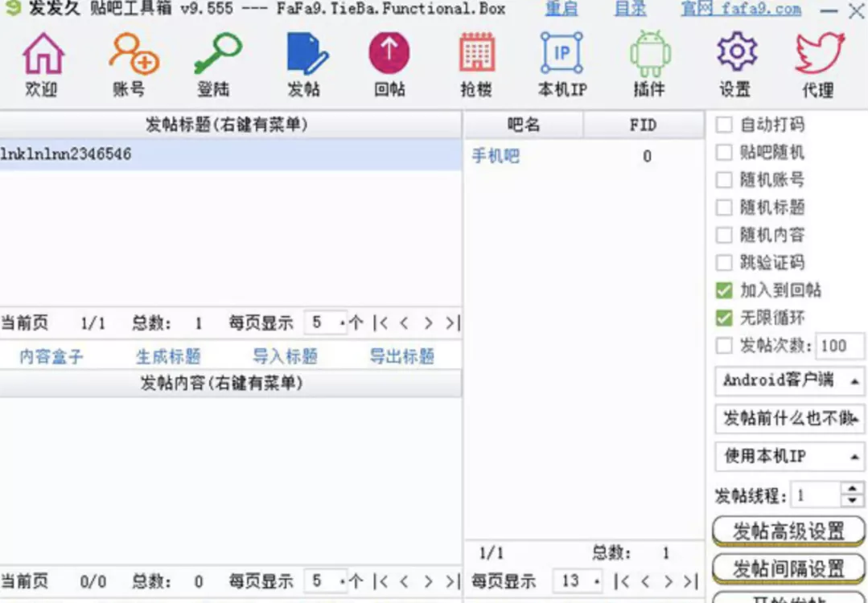Image resolution: width=868 pixels, height=603 pixels.
Task: Enable the 发帖次数 checkbox
Action: tap(724, 346)
